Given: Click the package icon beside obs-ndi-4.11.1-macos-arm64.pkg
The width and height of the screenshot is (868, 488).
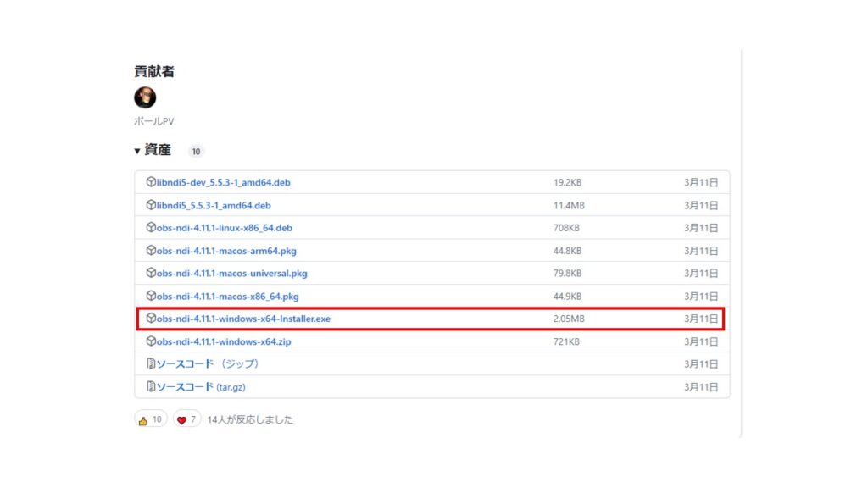Looking at the screenshot, I should point(151,250).
